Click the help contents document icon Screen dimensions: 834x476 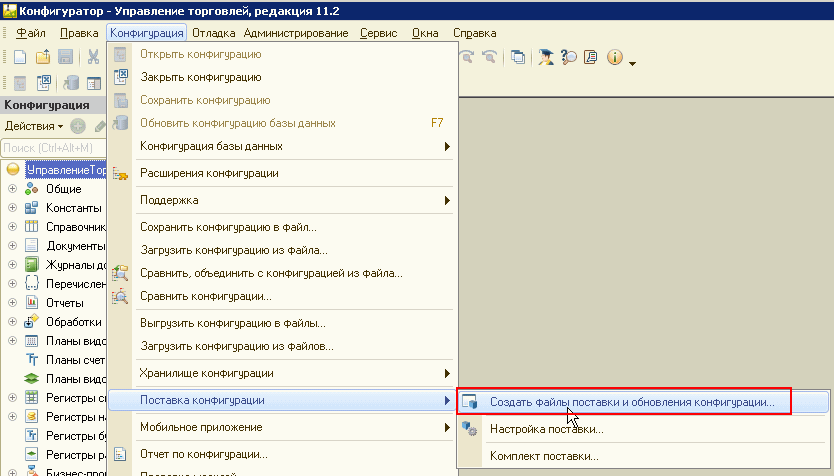pyautogui.click(x=591, y=57)
